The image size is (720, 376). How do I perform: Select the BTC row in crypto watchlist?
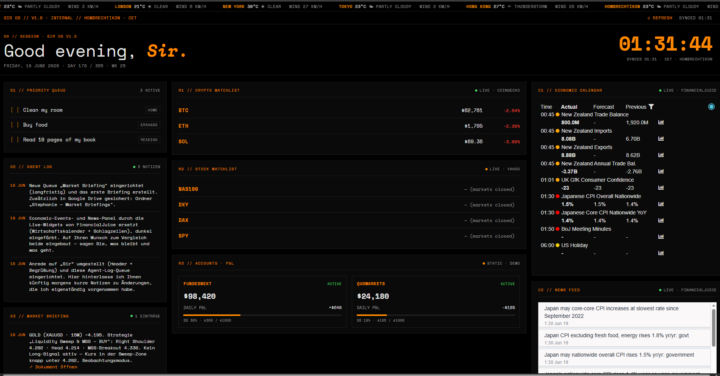tap(349, 110)
